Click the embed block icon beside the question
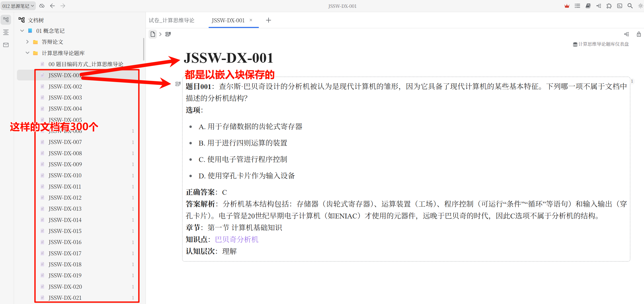Viewport: 644px width, 304px height. pyautogui.click(x=178, y=84)
